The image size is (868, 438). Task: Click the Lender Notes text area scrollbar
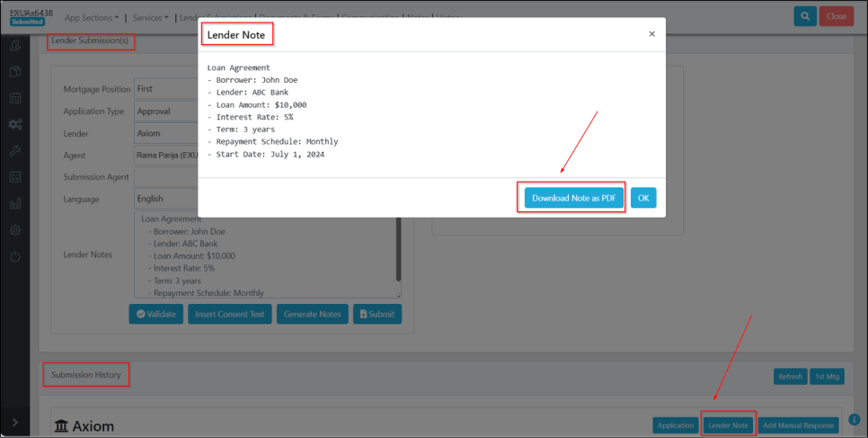(x=398, y=256)
